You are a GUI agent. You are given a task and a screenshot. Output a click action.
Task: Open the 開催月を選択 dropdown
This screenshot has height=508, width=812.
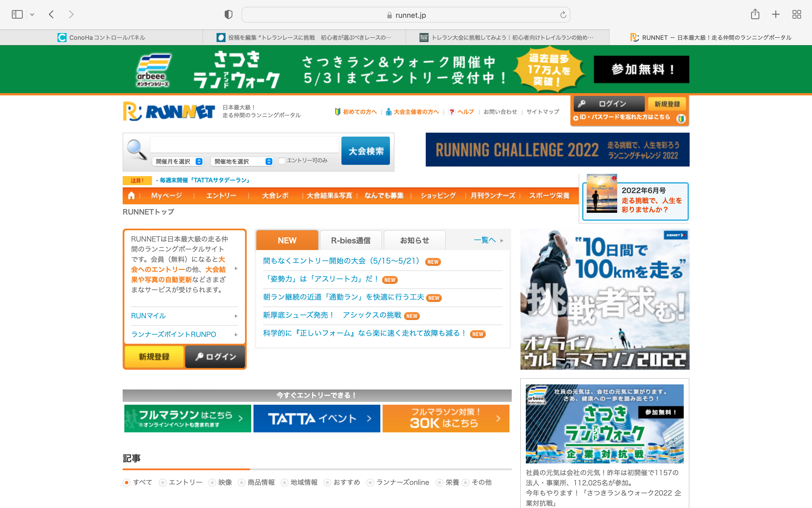click(x=178, y=161)
